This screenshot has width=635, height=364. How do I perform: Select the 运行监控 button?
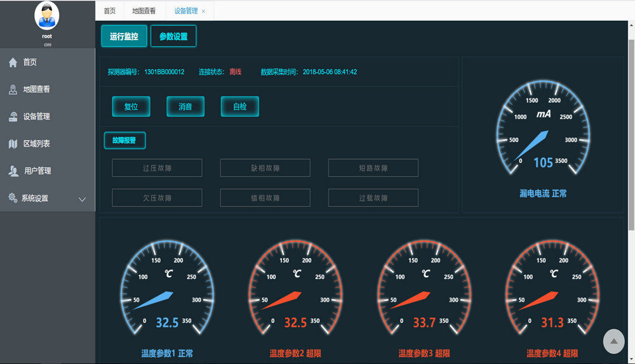pyautogui.click(x=124, y=37)
